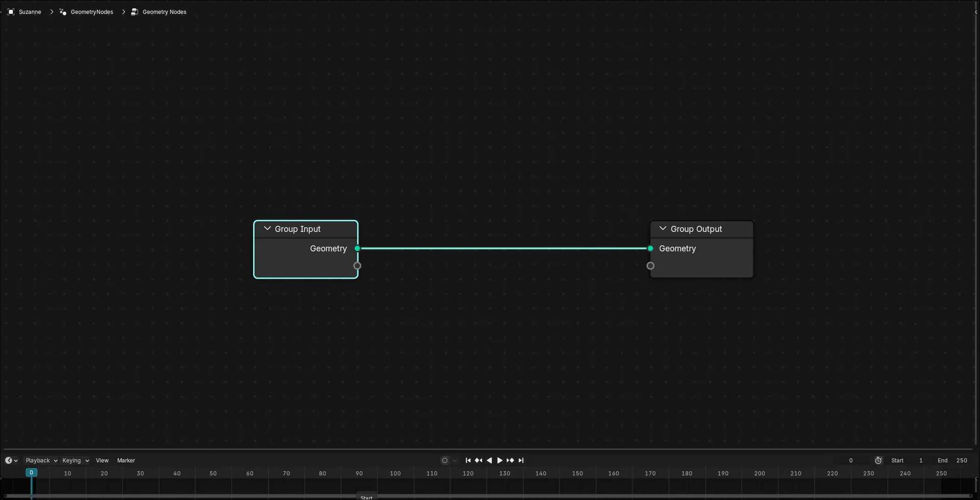Click the Geometry label in Group Output

[x=677, y=249]
